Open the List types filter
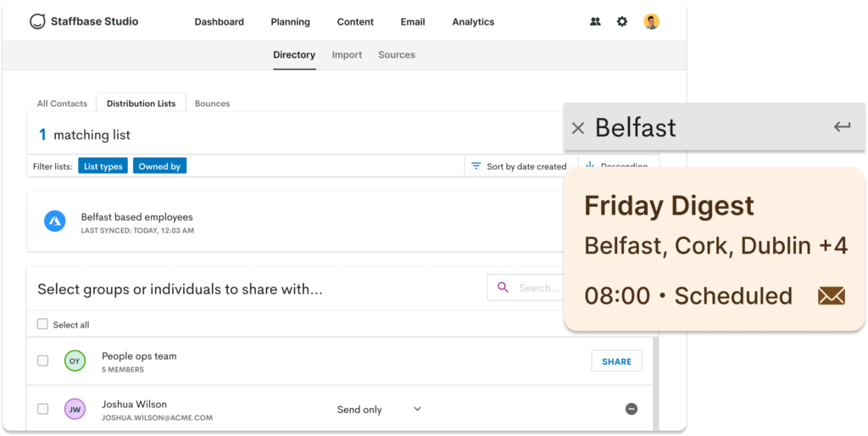Image resolution: width=868 pixels, height=436 pixels. click(x=103, y=165)
